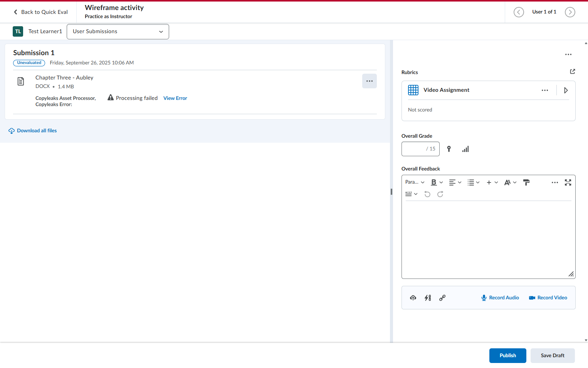
Task: Go to the next user arrow
Action: 570,12
